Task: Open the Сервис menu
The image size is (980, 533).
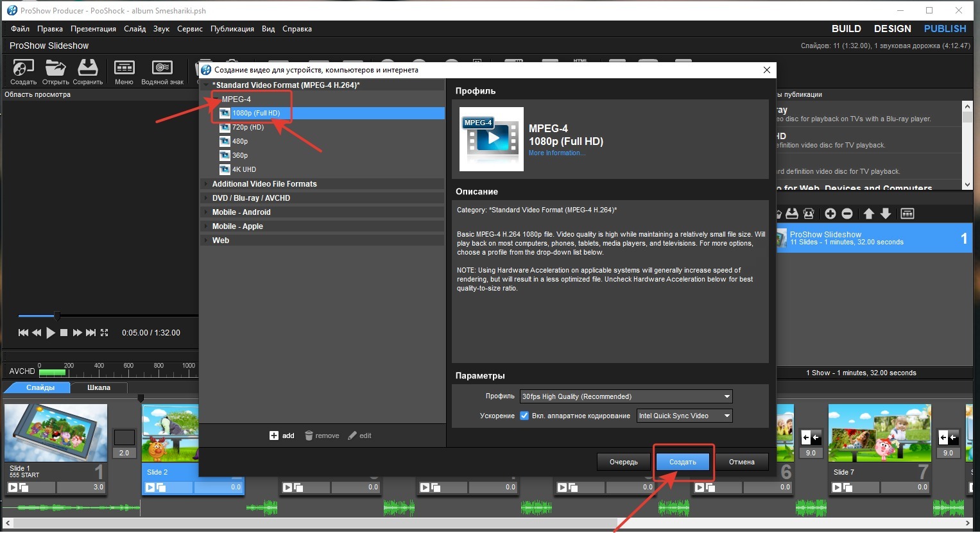Action: tap(190, 29)
